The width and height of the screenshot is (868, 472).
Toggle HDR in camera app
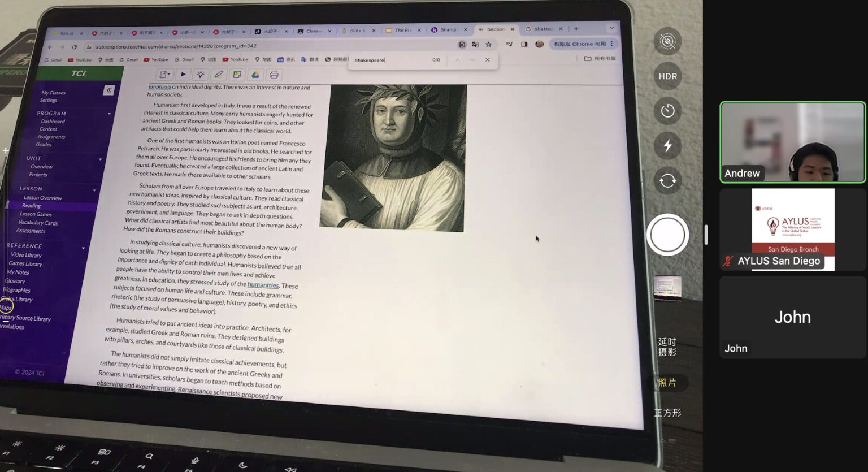667,76
